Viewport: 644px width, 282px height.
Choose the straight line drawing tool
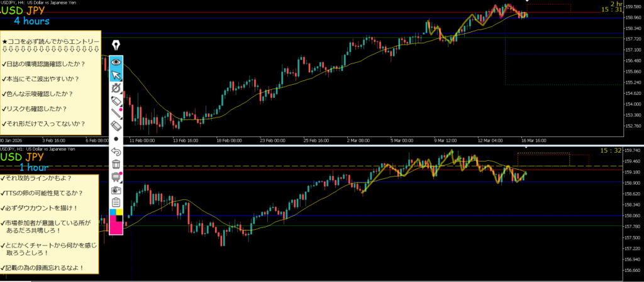(116, 114)
